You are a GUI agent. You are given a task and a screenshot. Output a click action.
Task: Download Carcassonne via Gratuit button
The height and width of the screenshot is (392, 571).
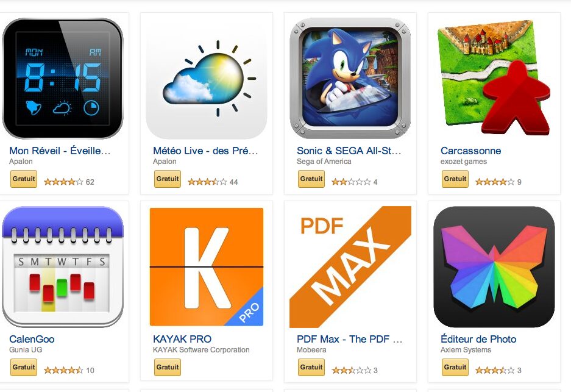coord(455,179)
